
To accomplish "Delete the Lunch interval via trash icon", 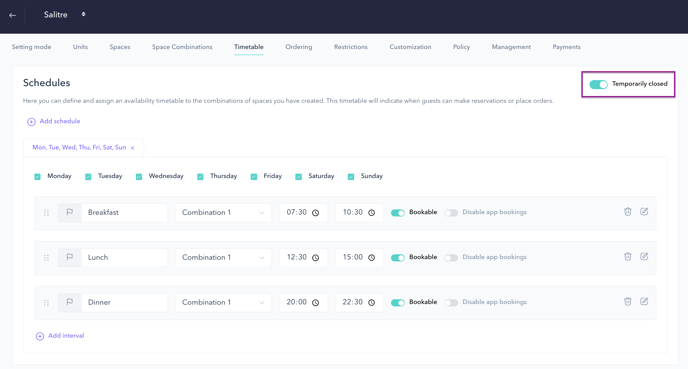I will point(628,257).
